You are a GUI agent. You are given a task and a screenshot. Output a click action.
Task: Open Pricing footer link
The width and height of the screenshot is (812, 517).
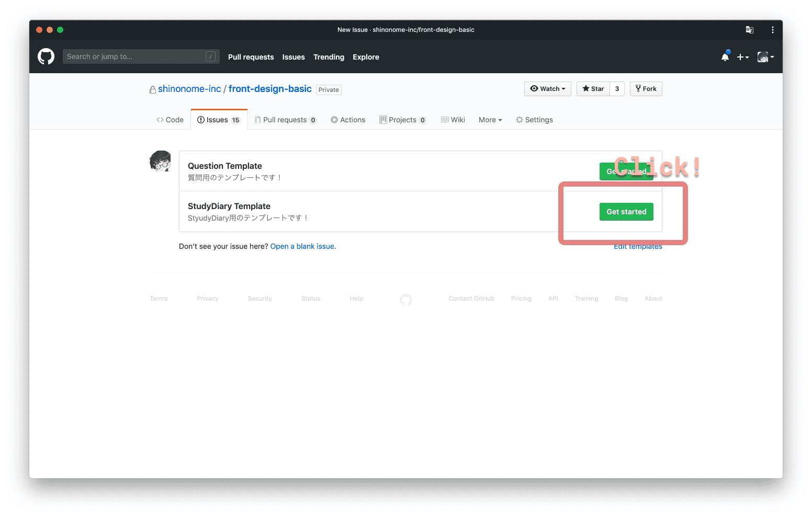click(521, 298)
